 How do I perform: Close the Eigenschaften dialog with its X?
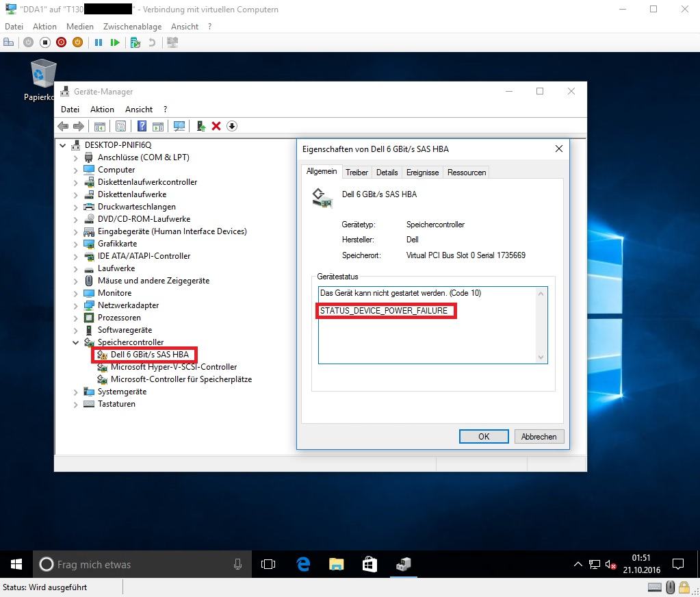click(559, 149)
